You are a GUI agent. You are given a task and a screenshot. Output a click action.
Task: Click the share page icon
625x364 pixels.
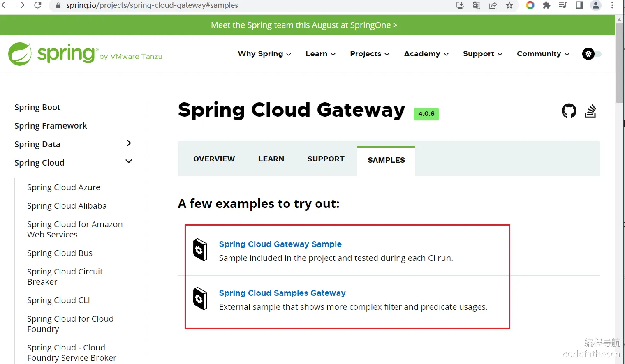pos(493,5)
